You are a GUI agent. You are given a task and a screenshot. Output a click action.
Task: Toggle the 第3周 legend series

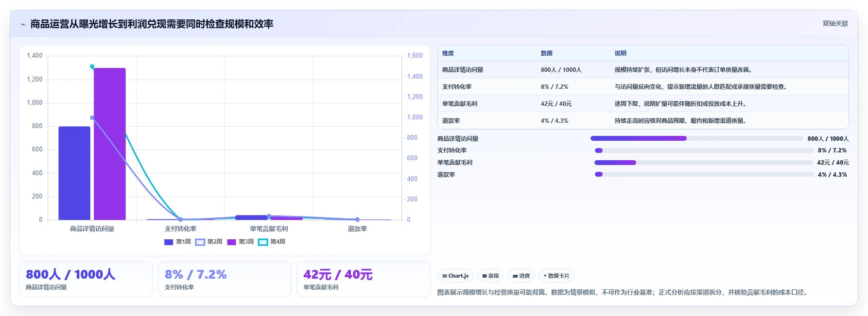click(240, 242)
